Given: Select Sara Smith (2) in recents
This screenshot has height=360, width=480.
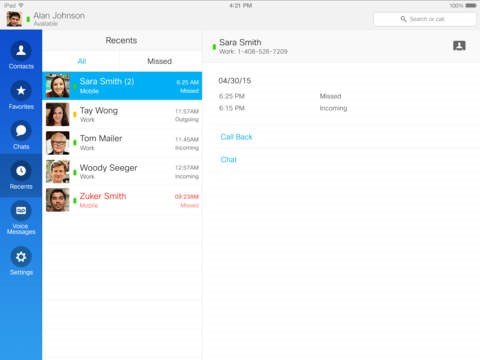Looking at the screenshot, I should [122, 86].
